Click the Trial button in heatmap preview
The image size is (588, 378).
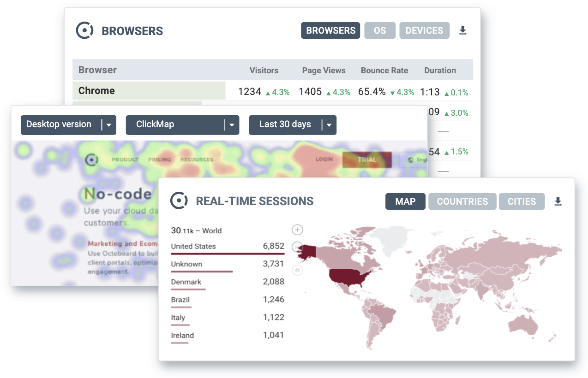pyautogui.click(x=367, y=160)
